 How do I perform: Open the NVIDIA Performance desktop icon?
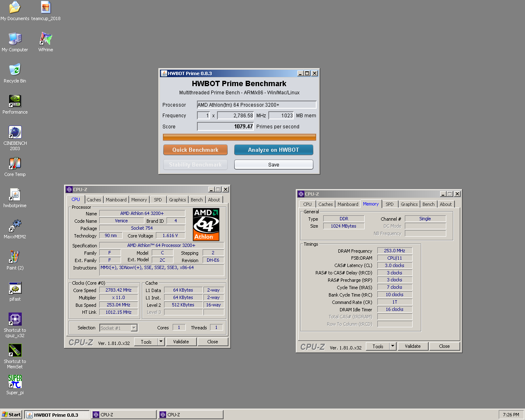[x=15, y=105]
